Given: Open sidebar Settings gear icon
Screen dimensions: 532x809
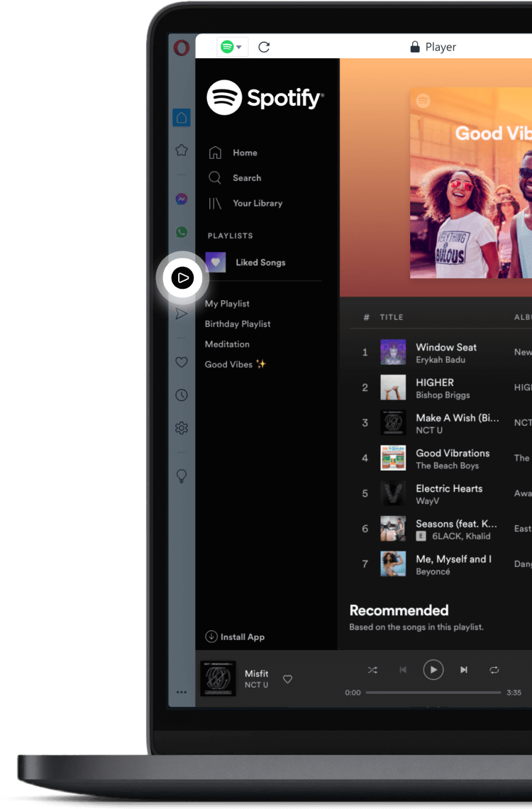Looking at the screenshot, I should tap(182, 428).
